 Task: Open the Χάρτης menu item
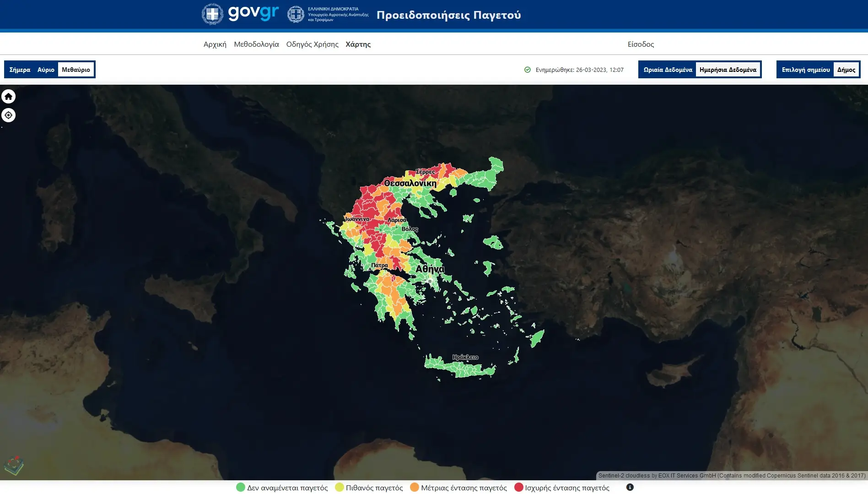[358, 44]
